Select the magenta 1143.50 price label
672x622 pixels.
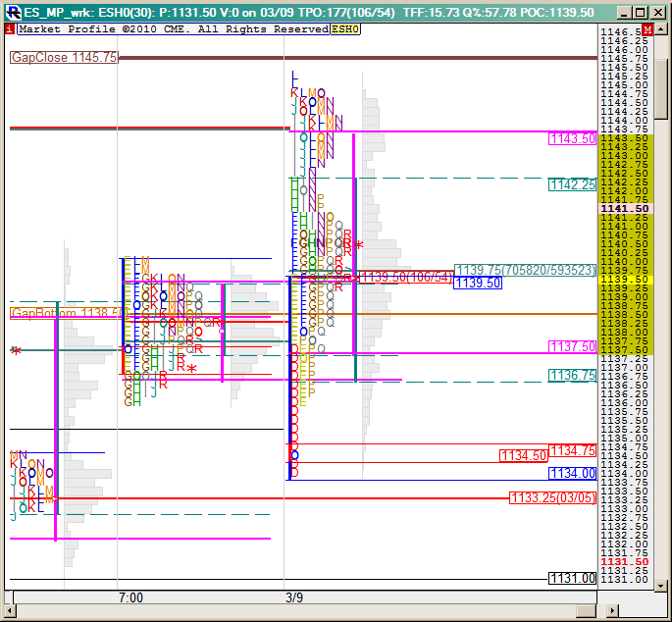(x=573, y=139)
